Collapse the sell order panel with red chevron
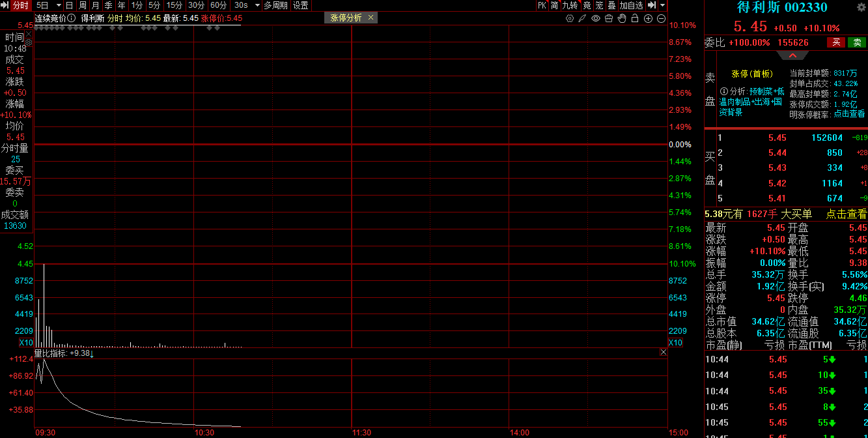This screenshot has width=868, height=438. pos(793,56)
